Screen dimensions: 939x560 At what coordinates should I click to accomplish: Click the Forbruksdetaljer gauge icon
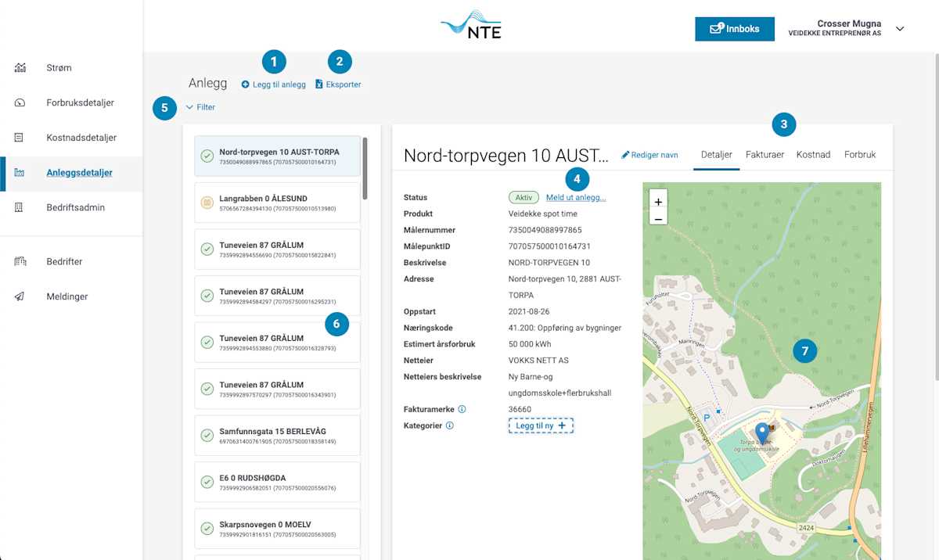20,102
